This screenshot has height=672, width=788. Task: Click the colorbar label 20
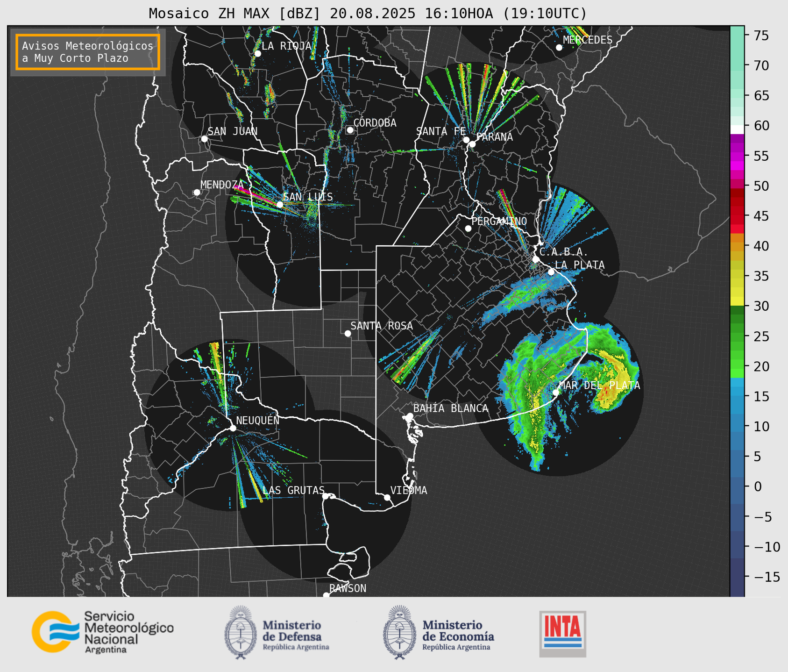761,366
